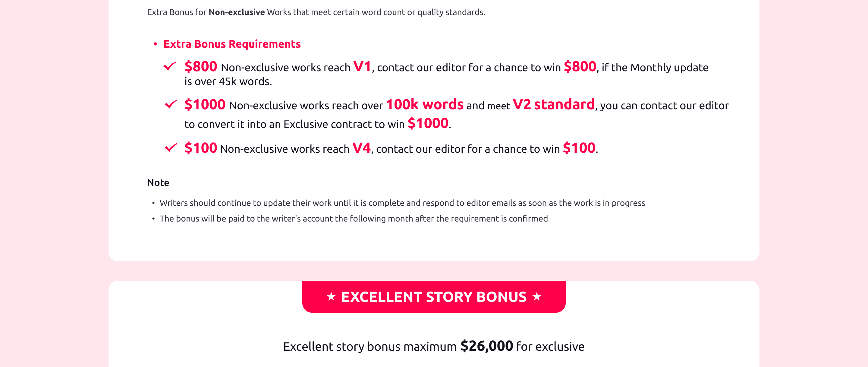Click the bold 'Non-exclusive' word in the intro
Screen dimensions: 868x367
point(237,12)
